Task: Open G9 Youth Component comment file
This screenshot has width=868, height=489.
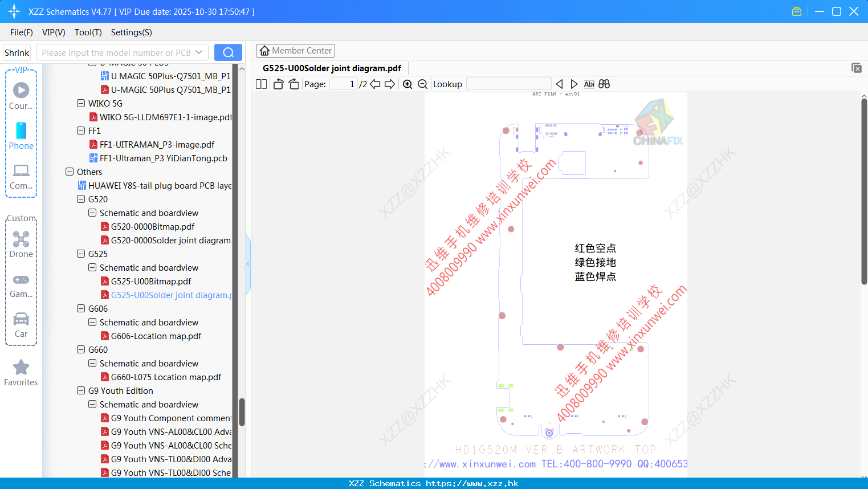Action: click(x=166, y=418)
